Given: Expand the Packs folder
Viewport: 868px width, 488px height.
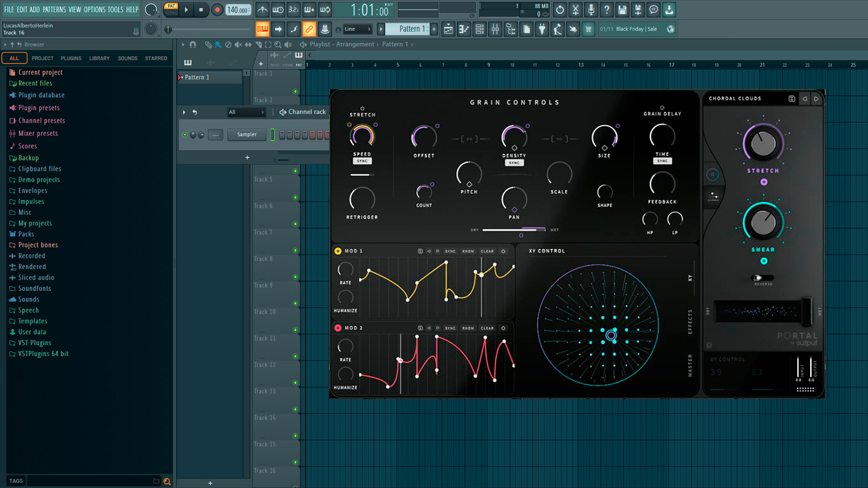Looking at the screenshot, I should click(x=26, y=234).
